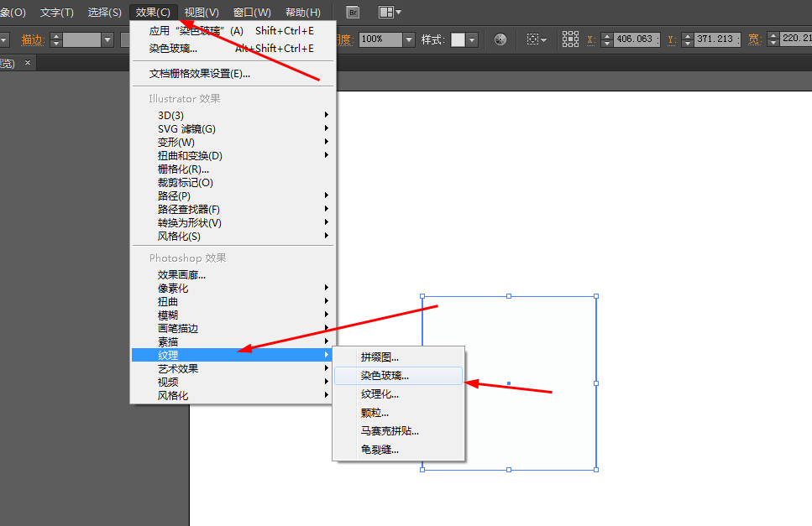
Task: Click the white 样式 color swatch
Action: click(457, 39)
